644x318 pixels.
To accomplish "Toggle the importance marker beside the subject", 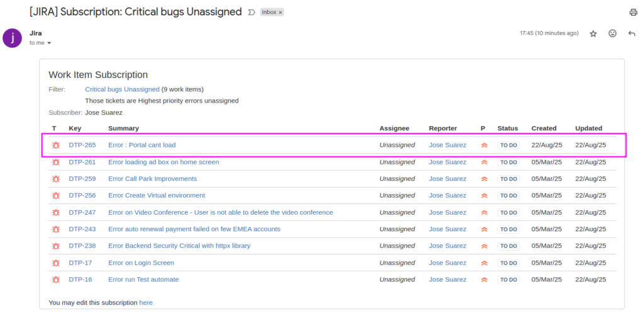I will pyautogui.click(x=252, y=13).
